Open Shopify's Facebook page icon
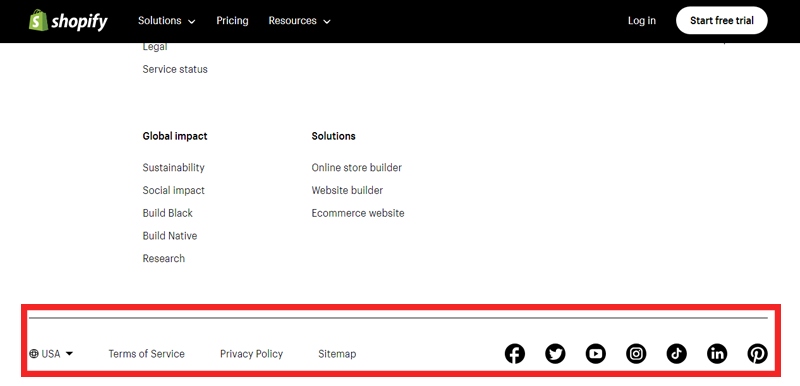Viewport: 800px width, 386px height. (514, 353)
